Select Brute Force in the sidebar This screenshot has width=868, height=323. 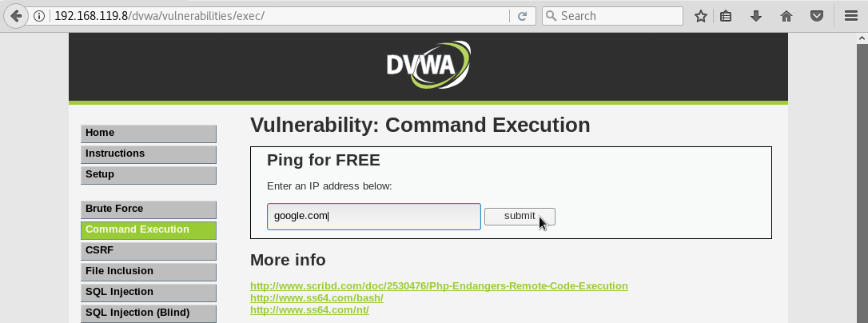(149, 209)
